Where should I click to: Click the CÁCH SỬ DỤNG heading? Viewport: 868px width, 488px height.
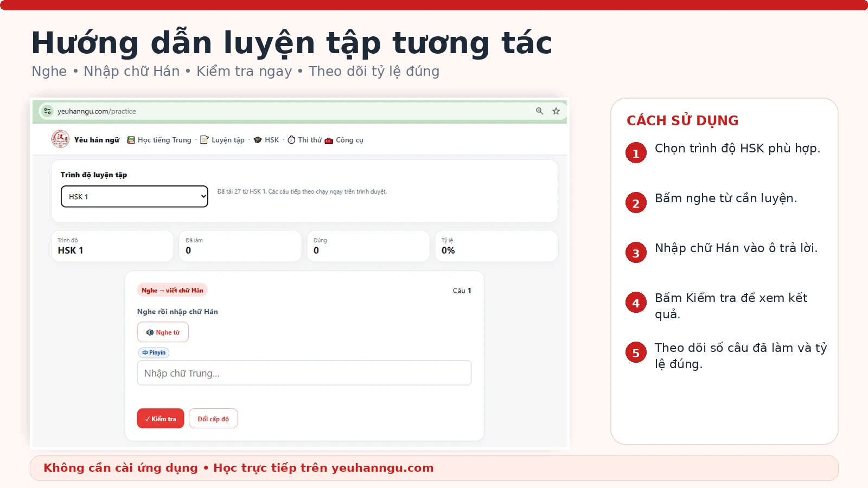tap(682, 120)
